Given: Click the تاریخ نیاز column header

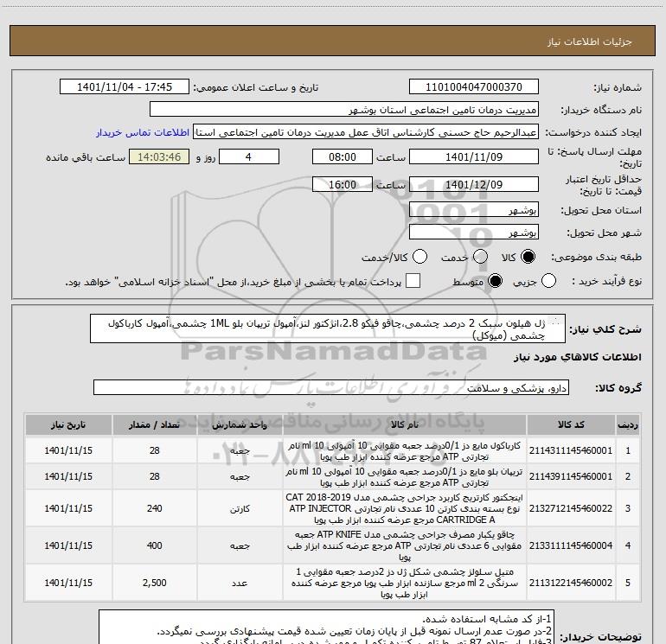Looking at the screenshot, I should (68, 425).
